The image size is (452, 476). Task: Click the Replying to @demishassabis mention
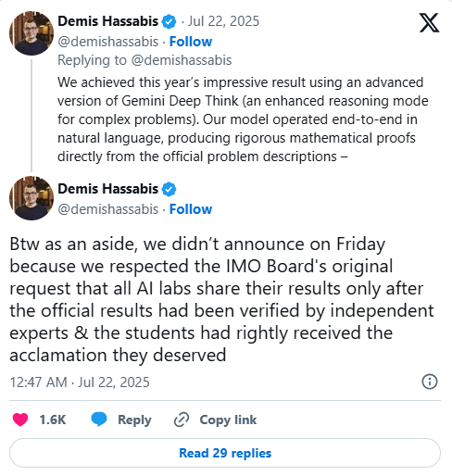tap(182, 60)
